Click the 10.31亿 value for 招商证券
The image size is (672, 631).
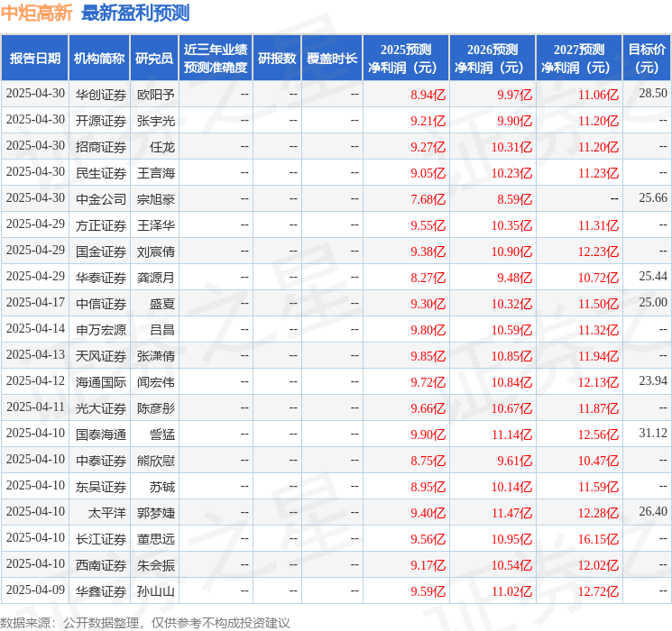tap(511, 147)
